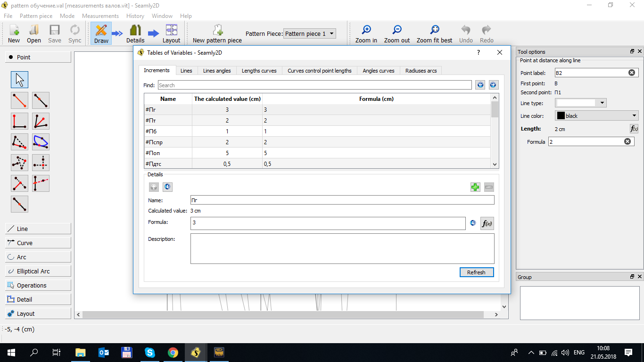Viewport: 644px width, 362px height.
Task: Add a new increment with green plus
Action: tap(475, 187)
